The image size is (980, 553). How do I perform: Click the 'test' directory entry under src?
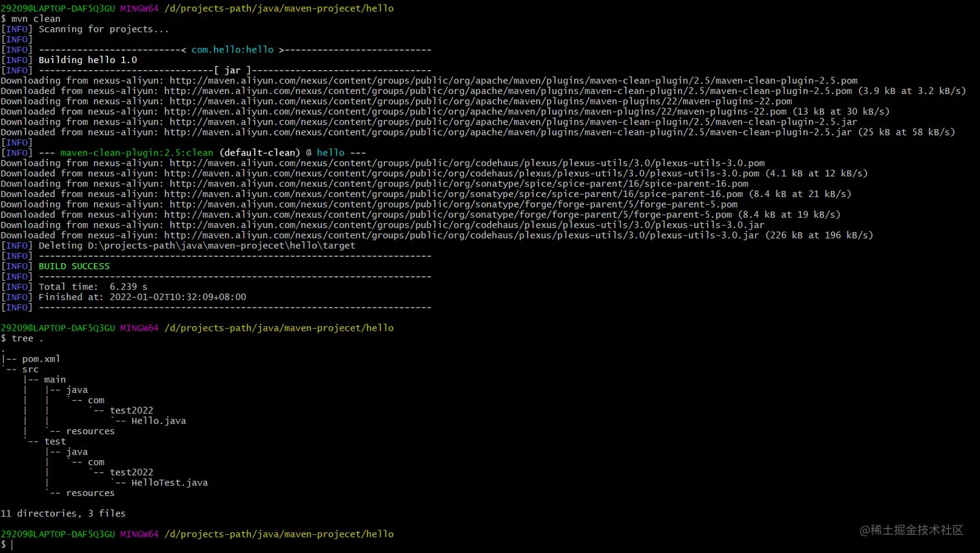(x=55, y=441)
